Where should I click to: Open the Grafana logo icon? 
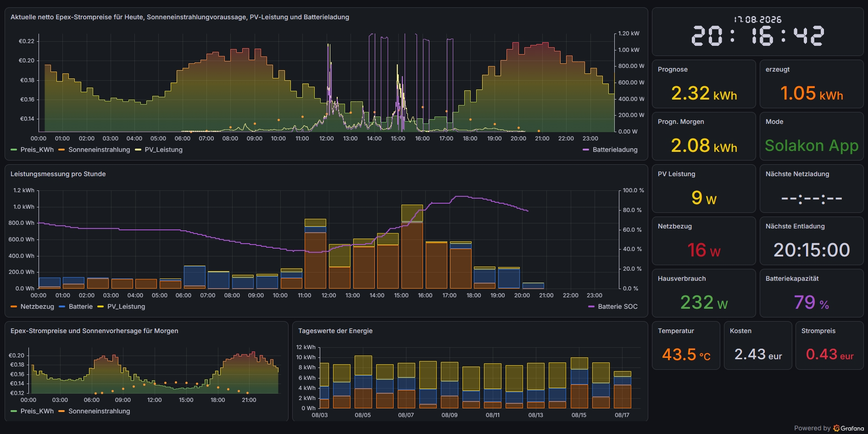(836, 428)
